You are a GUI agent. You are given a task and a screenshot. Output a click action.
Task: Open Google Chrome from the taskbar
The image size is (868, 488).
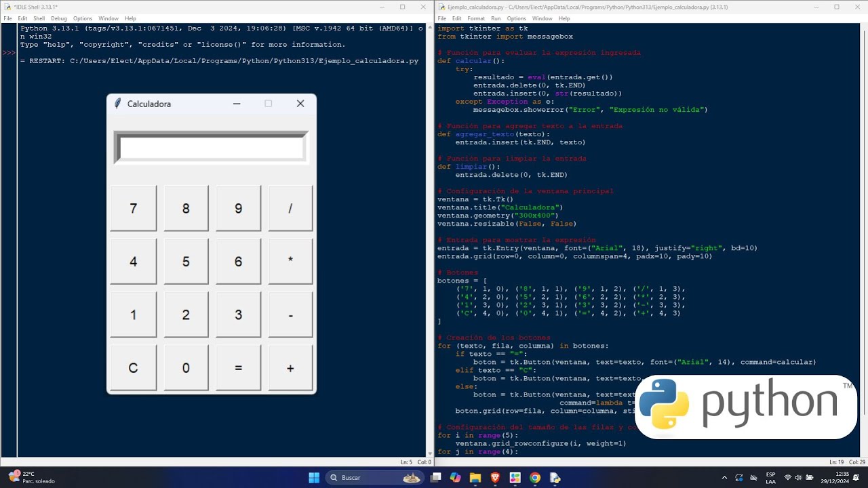[x=535, y=478]
